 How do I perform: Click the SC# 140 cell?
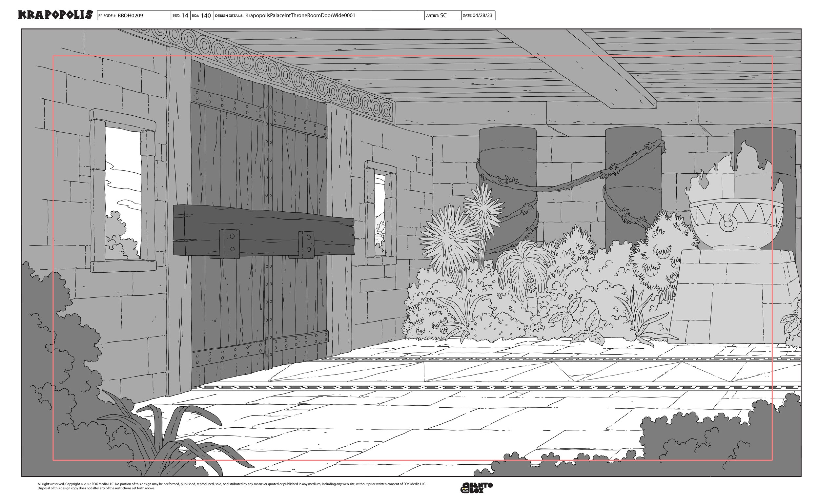(201, 15)
